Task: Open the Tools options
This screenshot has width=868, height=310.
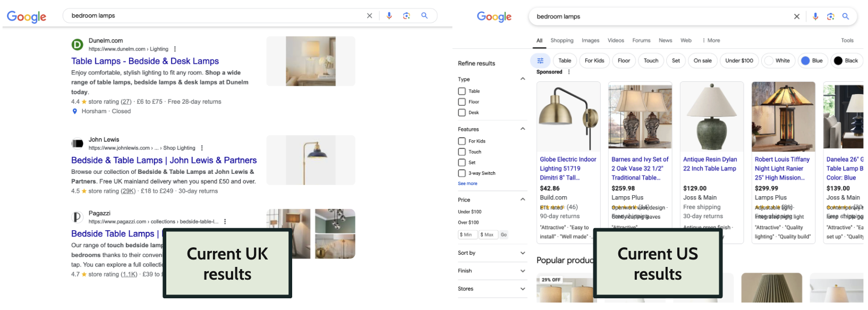Action: click(847, 40)
